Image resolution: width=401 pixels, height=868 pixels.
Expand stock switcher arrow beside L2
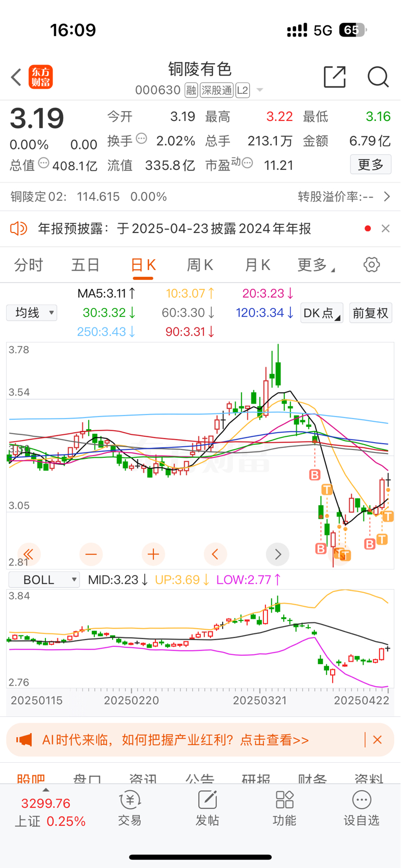tap(260, 91)
